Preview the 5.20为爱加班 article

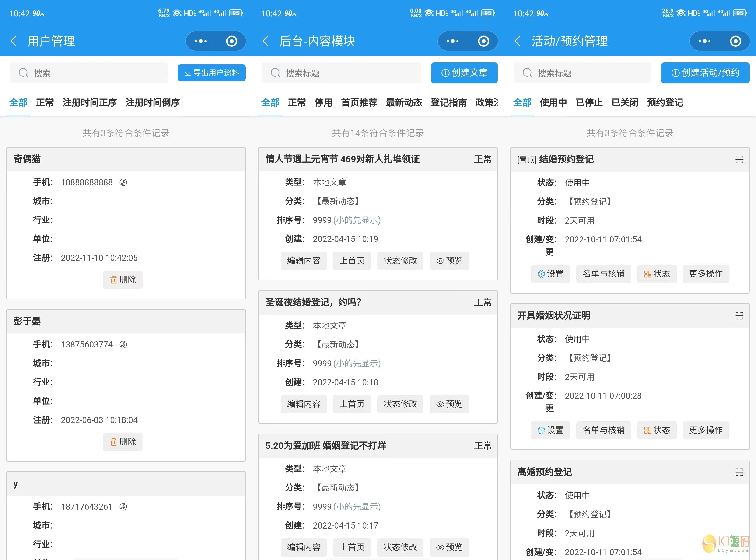(x=449, y=547)
